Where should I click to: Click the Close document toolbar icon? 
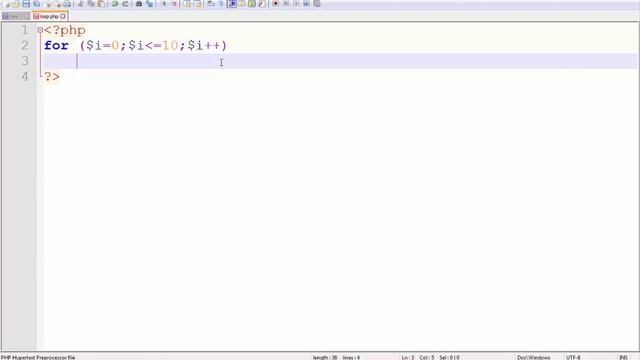[x=48, y=4]
